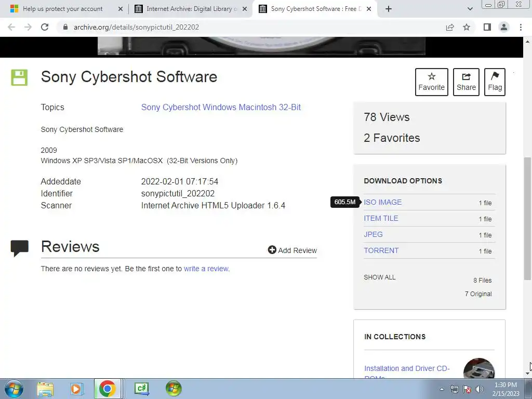Open the taskbar clock showing 1:30 PM
The image size is (532, 399).
tap(506, 389)
